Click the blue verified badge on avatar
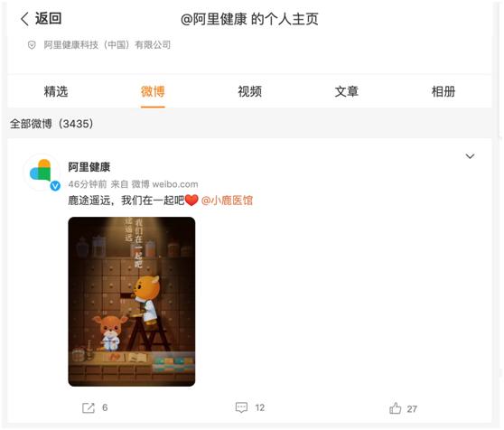Image resolution: width=504 pixels, height=430 pixels. pyautogui.click(x=55, y=185)
